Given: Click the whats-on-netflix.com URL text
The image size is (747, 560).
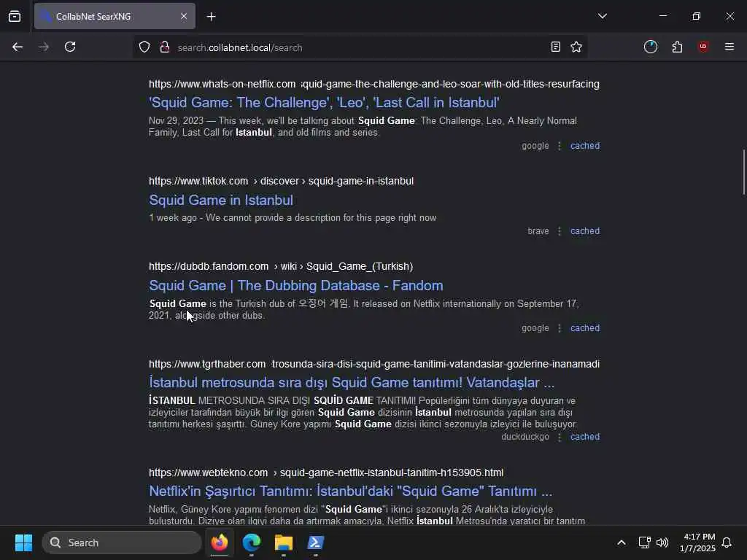Looking at the screenshot, I should pos(374,84).
